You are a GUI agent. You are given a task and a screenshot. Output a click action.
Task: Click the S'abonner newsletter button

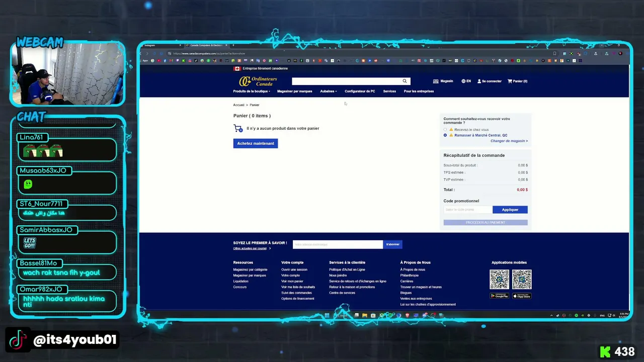[x=392, y=244]
